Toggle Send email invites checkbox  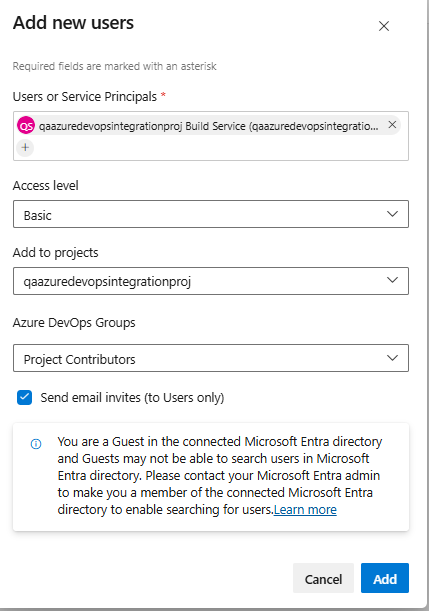[x=25, y=397]
